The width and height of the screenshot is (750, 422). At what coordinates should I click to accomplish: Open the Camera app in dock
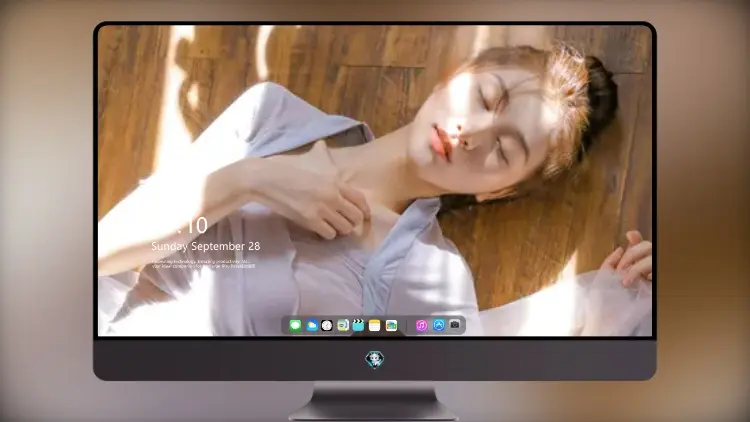(x=455, y=325)
